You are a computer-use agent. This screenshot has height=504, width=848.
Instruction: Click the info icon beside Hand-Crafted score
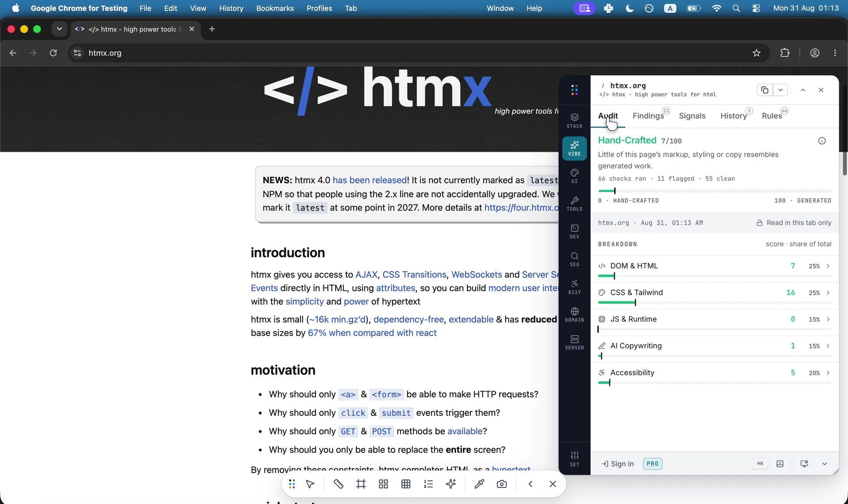click(821, 141)
